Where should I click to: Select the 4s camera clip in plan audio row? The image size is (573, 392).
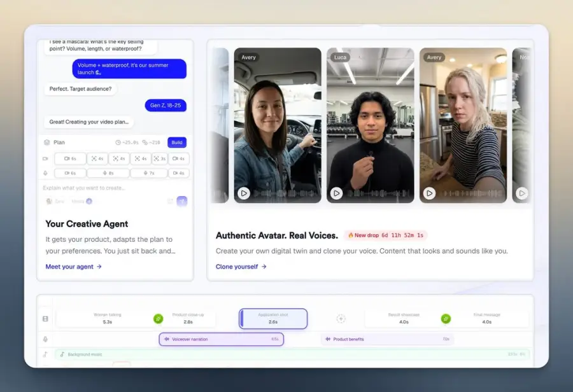[179, 173]
